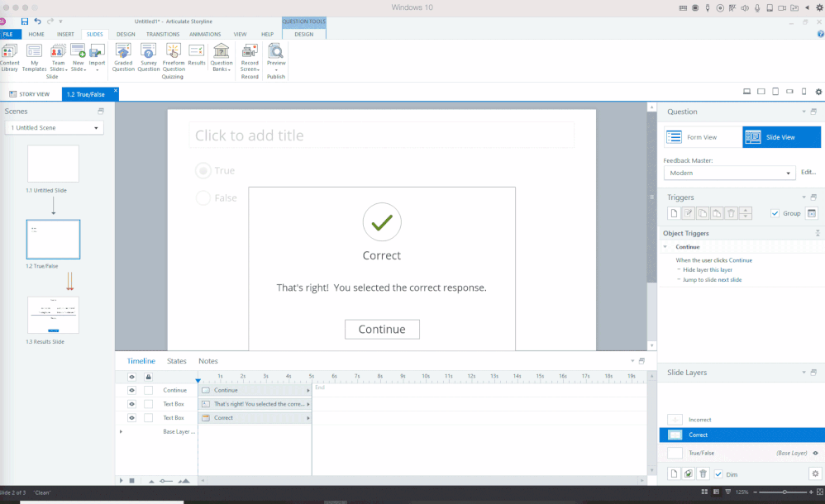Switch to the Transitions ribbon tab
The height and width of the screenshot is (504, 825).
[x=162, y=34]
